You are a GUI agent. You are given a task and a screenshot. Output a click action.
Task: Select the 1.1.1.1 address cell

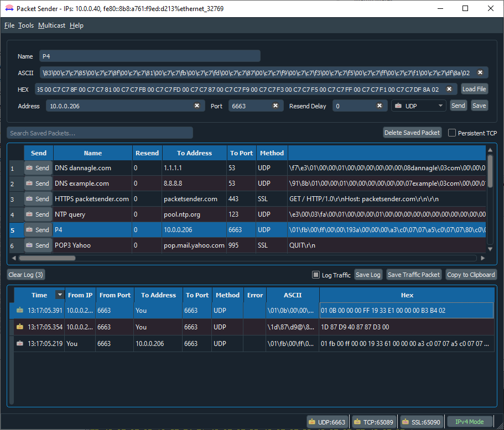pos(195,168)
